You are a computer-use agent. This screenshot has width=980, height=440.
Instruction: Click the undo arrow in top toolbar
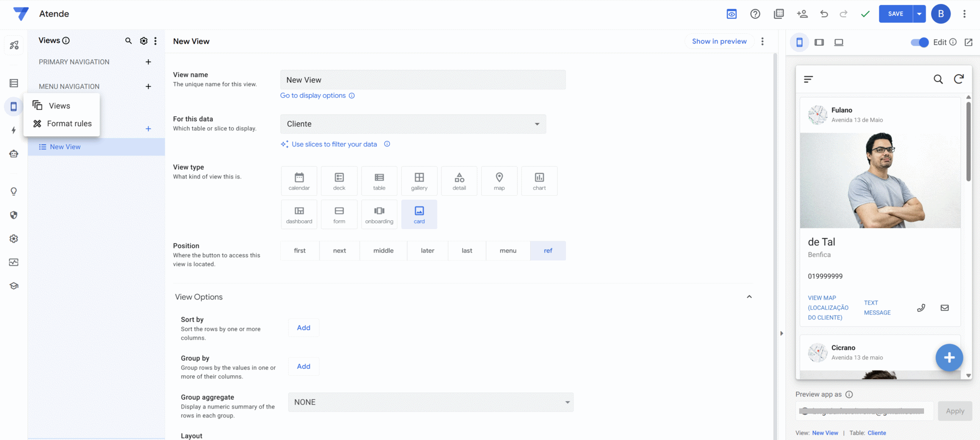(824, 14)
